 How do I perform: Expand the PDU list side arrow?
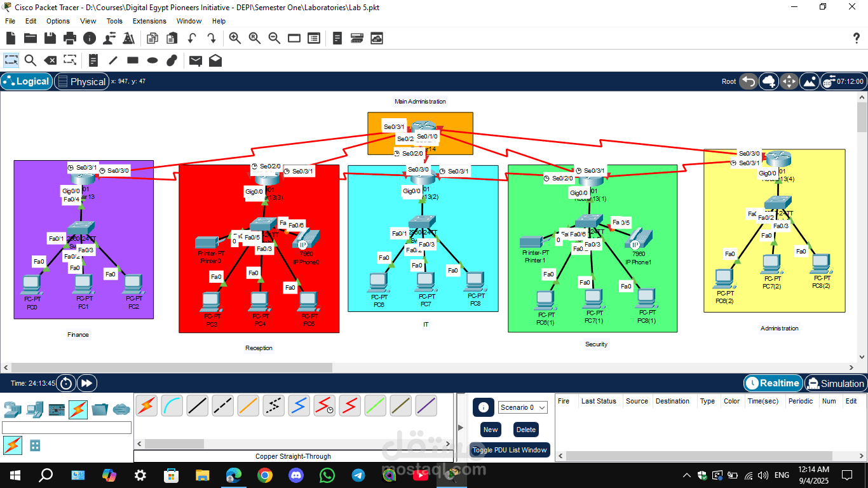459,427
